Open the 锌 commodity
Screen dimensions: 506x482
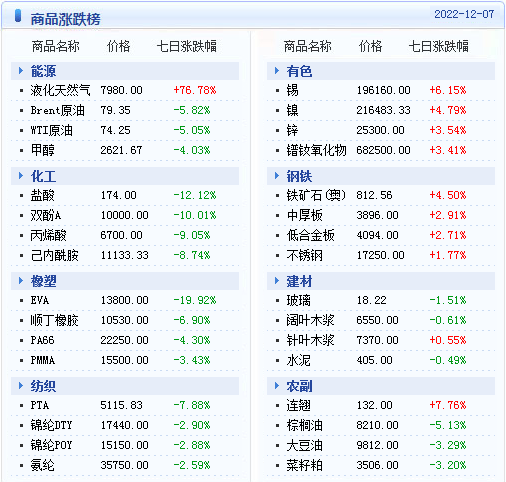(293, 130)
